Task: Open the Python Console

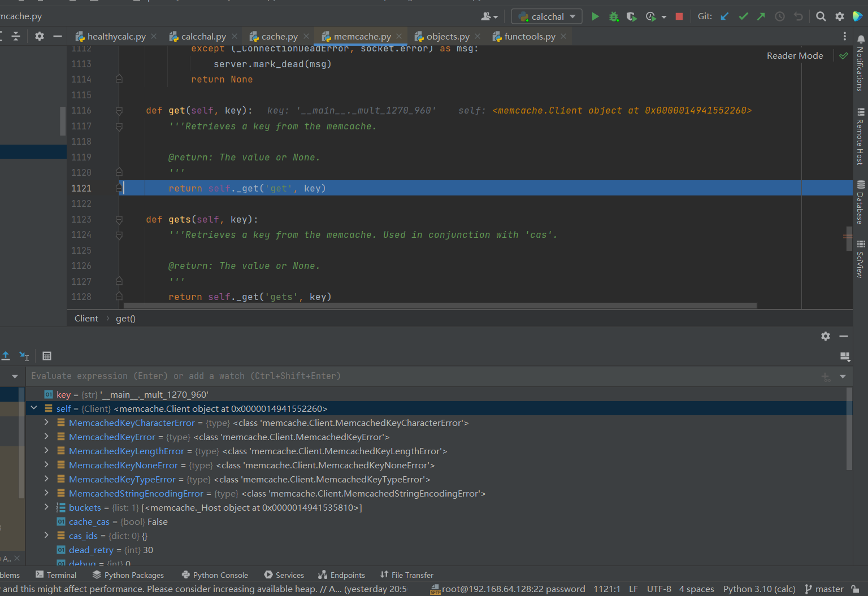Action: click(215, 575)
